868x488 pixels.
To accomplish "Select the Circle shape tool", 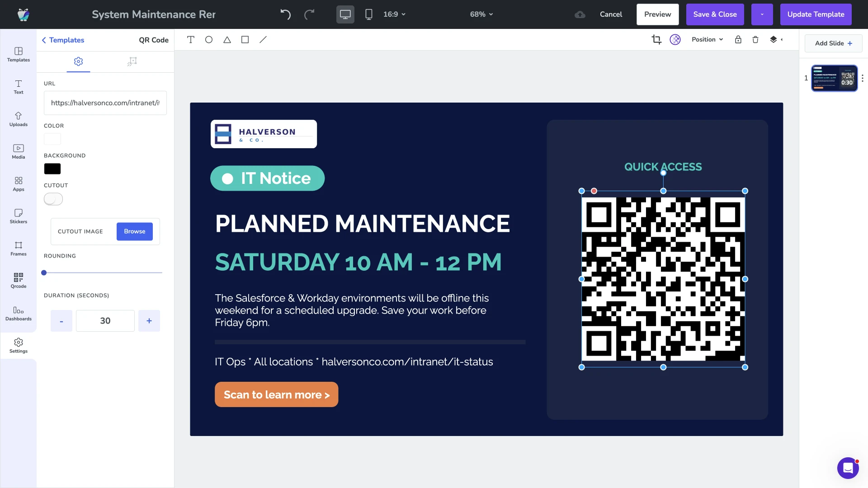I will (209, 40).
